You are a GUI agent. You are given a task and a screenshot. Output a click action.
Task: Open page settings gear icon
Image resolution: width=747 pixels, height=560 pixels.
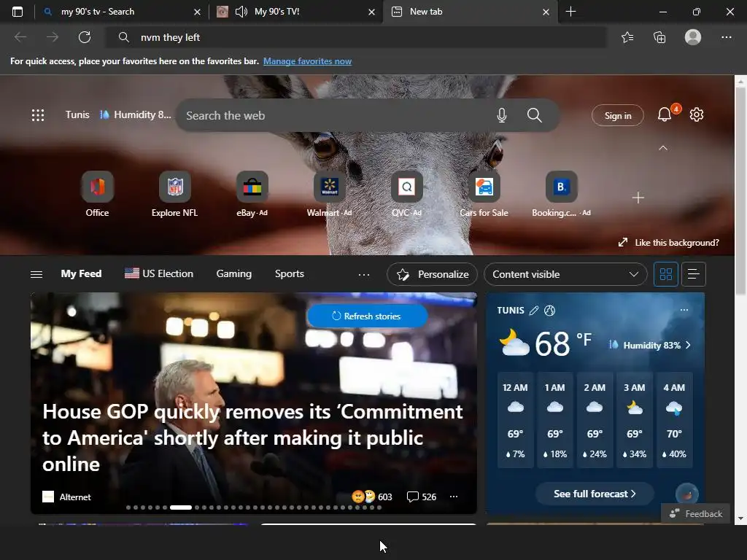[x=697, y=114]
